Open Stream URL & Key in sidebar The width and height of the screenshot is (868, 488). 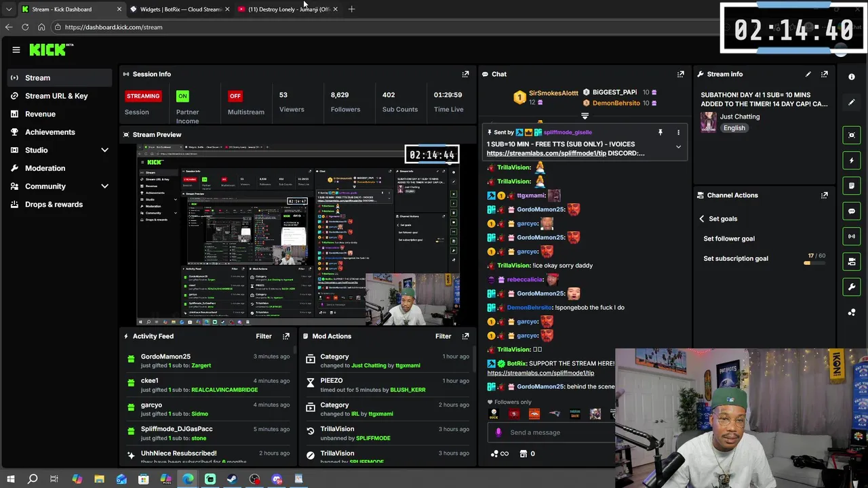pos(60,96)
